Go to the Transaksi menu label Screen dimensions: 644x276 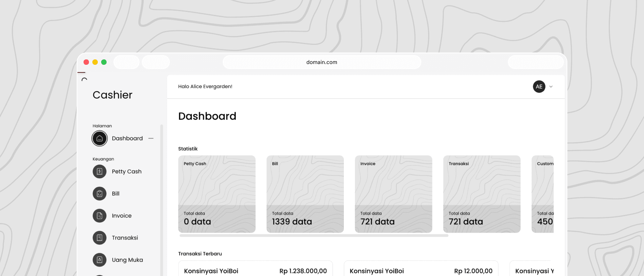pos(125,238)
